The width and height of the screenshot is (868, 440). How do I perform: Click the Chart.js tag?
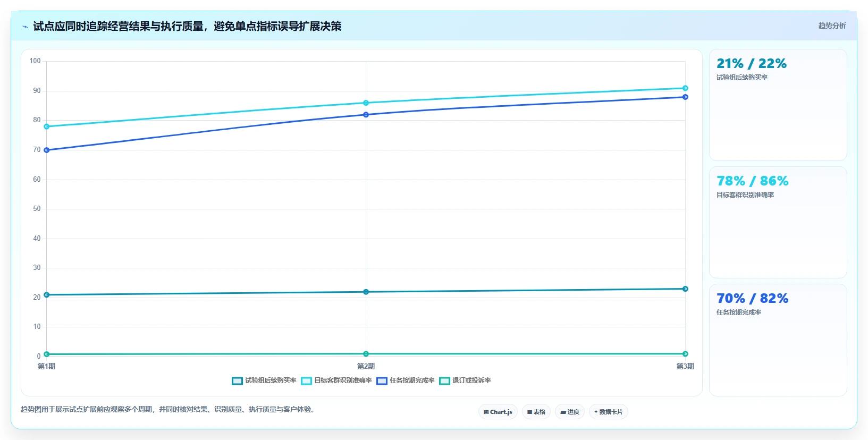pyautogui.click(x=498, y=412)
